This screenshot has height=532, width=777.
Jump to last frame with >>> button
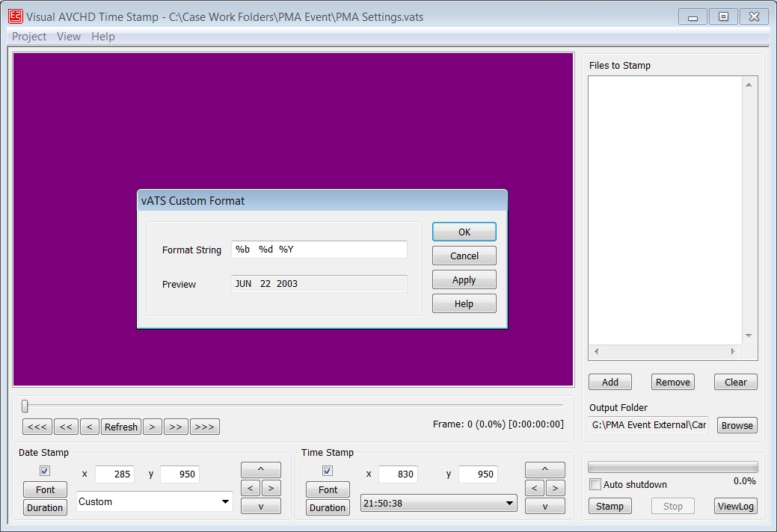click(x=205, y=427)
